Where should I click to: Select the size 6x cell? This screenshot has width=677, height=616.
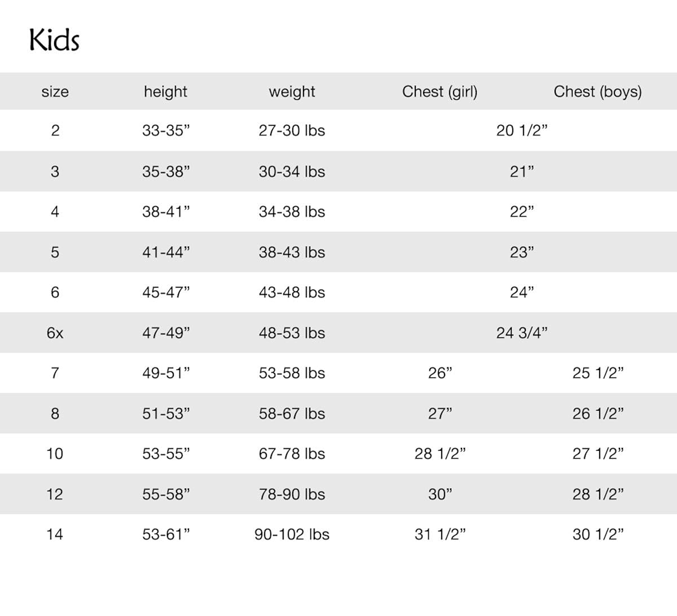click(55, 333)
